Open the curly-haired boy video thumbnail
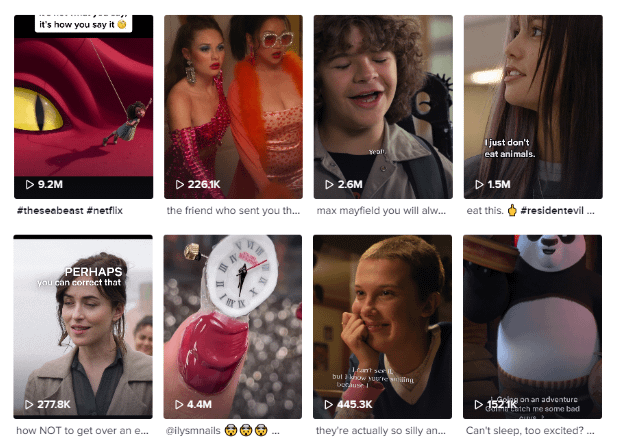Screen dimensions: 619x447 coord(383,107)
